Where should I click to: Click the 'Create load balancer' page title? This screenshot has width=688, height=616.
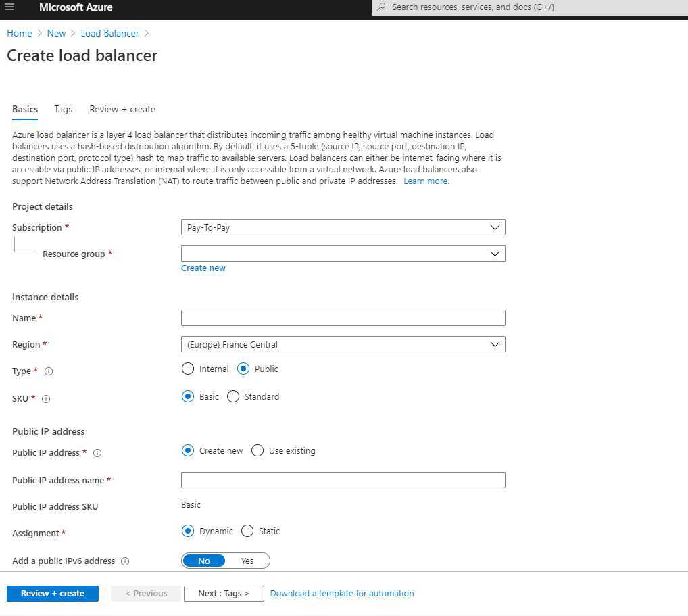[82, 55]
